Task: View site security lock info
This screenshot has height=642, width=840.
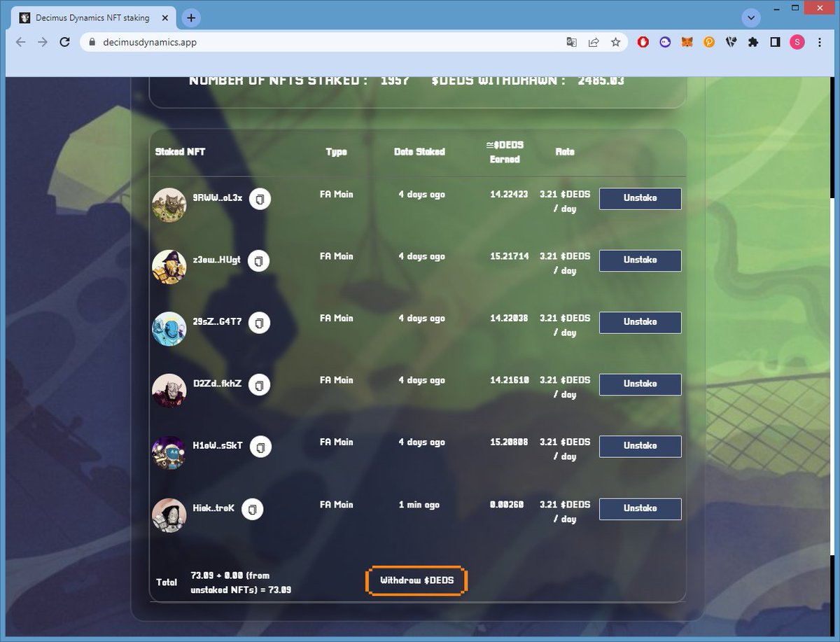Action: pyautogui.click(x=91, y=42)
